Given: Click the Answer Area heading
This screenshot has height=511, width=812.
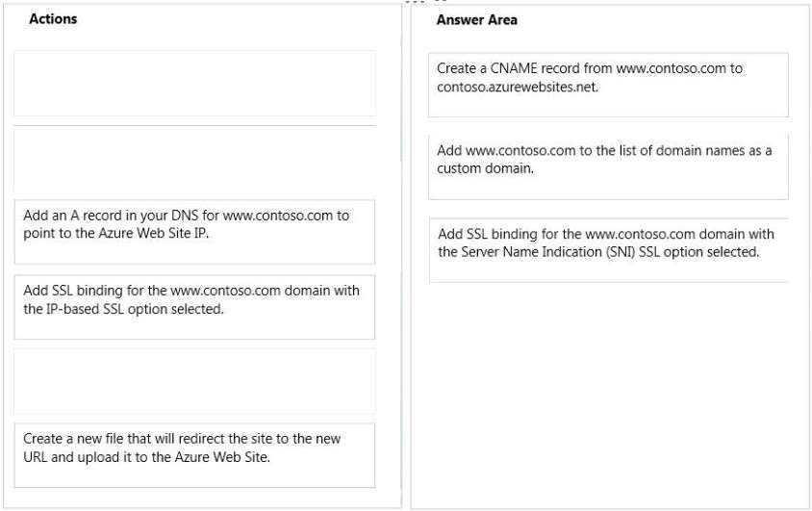Looking at the screenshot, I should (476, 19).
